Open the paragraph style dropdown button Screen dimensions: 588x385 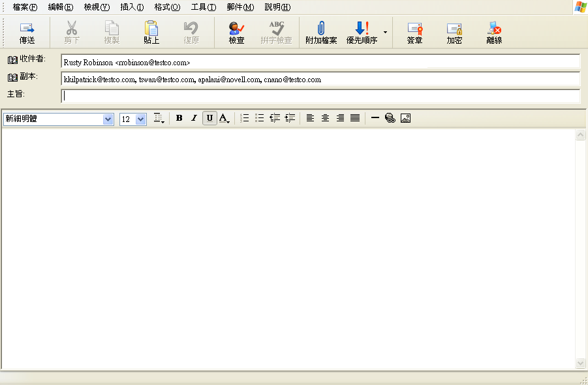click(x=159, y=118)
